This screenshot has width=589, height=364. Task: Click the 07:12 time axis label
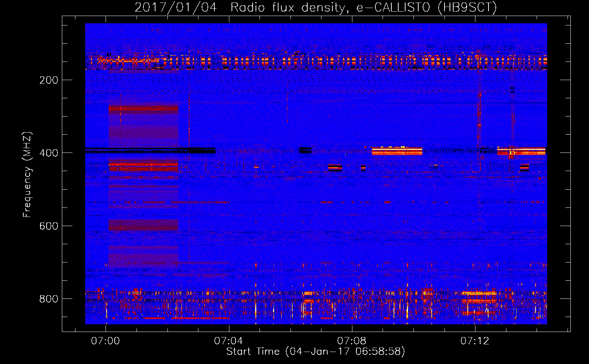click(x=475, y=341)
